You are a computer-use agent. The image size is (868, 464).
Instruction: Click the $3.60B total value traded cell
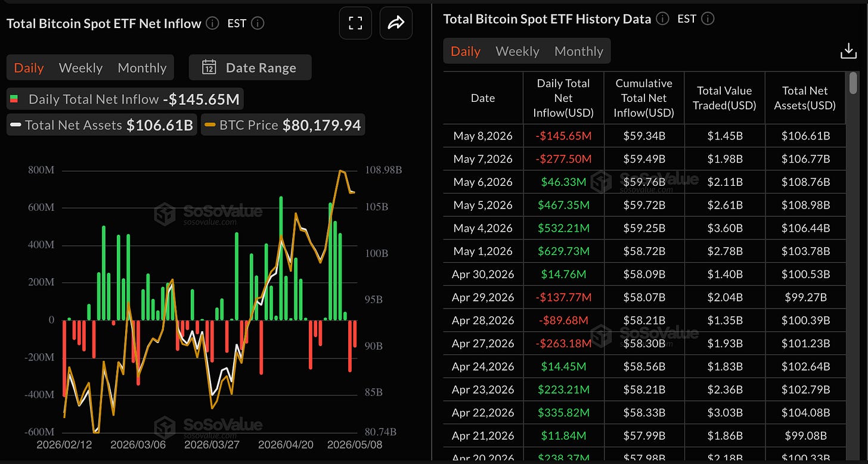click(724, 228)
